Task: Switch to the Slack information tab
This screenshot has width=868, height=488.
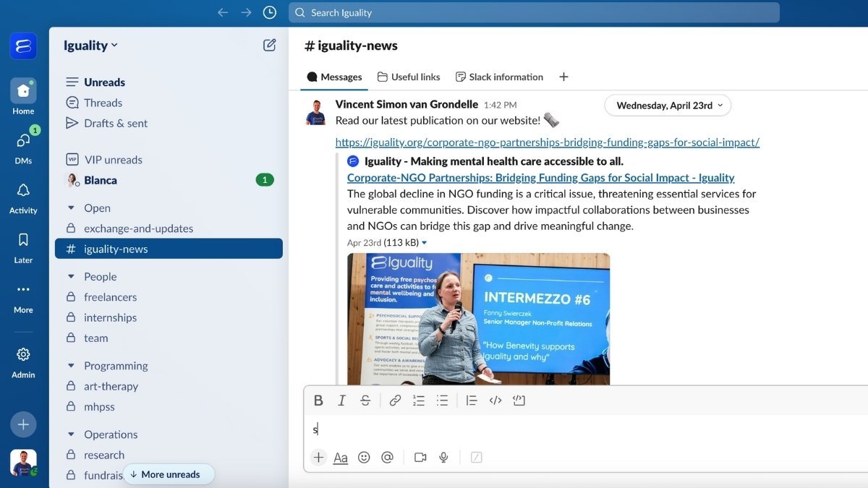Action: pos(499,77)
